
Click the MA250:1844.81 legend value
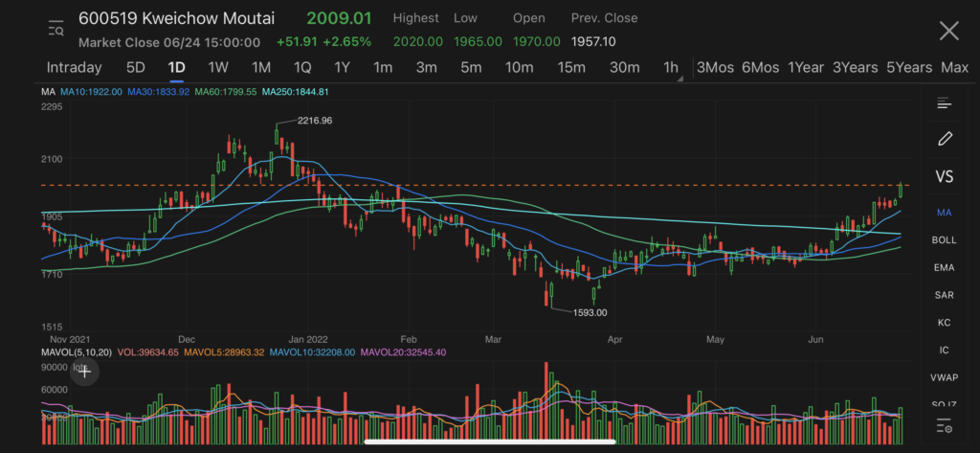(x=296, y=92)
